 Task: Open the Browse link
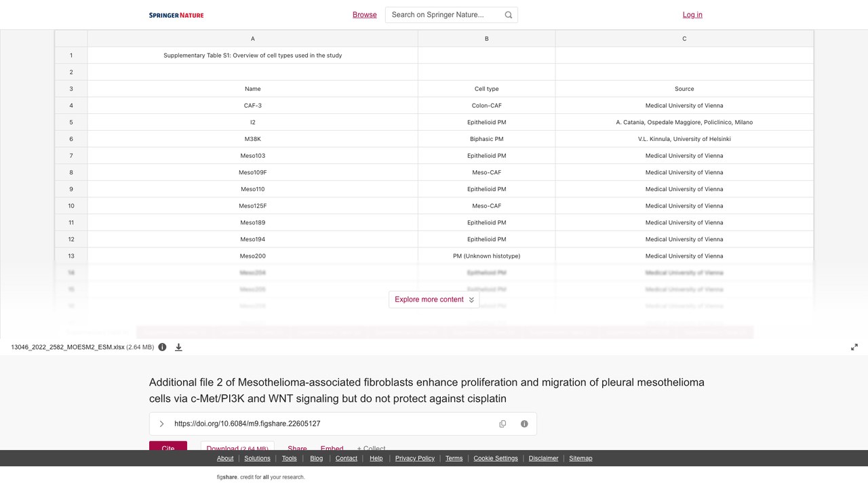(365, 15)
